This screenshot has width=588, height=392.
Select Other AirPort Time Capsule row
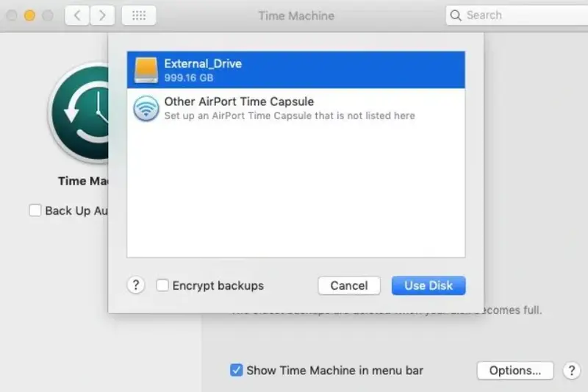[x=296, y=108]
